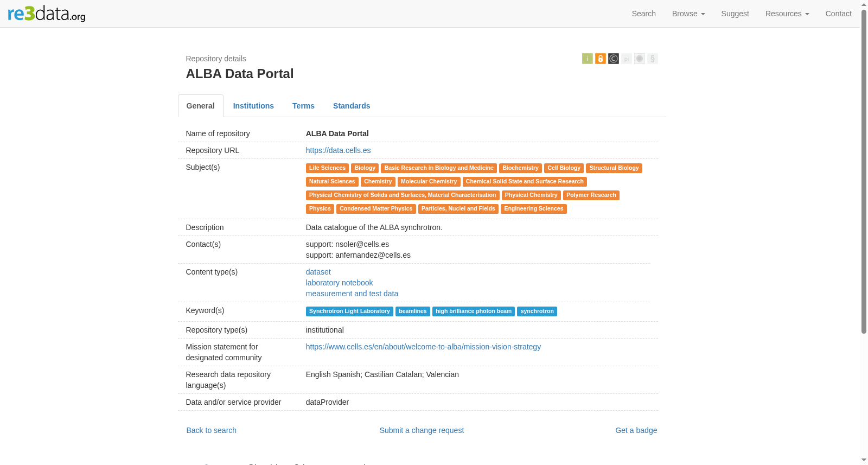Viewport: 868px width, 465px height.
Task: Open the Resources dropdown menu
Action: [787, 14]
